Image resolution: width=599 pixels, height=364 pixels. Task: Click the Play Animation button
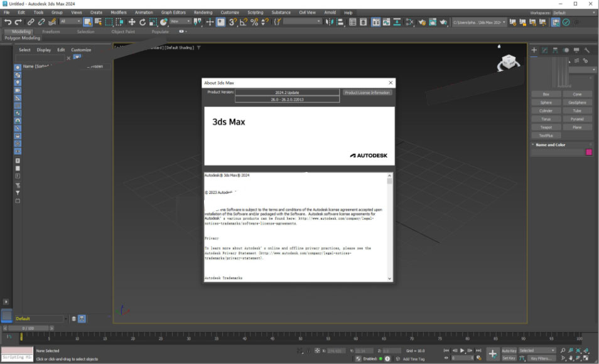(462, 350)
